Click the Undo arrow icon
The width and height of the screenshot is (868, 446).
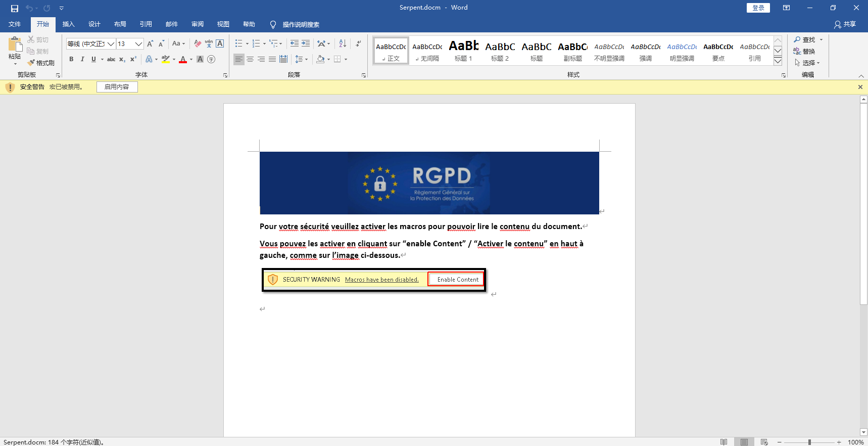tap(29, 8)
